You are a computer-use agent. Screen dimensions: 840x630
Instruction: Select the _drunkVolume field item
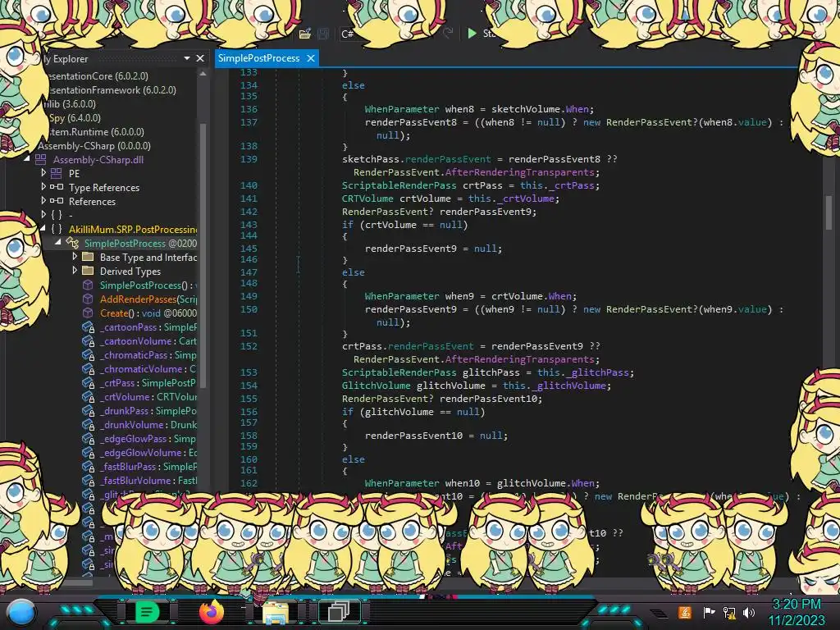click(148, 424)
